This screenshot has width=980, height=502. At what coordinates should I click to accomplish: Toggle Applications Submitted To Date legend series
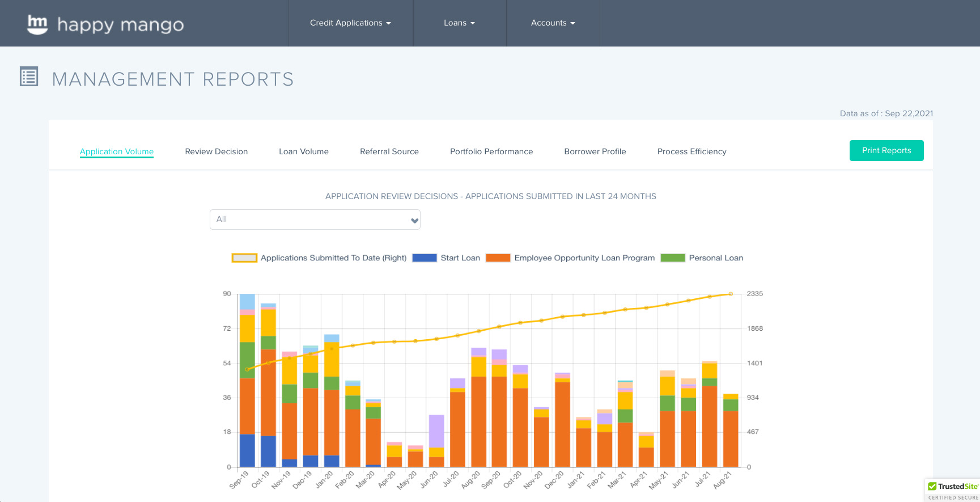tap(244, 258)
